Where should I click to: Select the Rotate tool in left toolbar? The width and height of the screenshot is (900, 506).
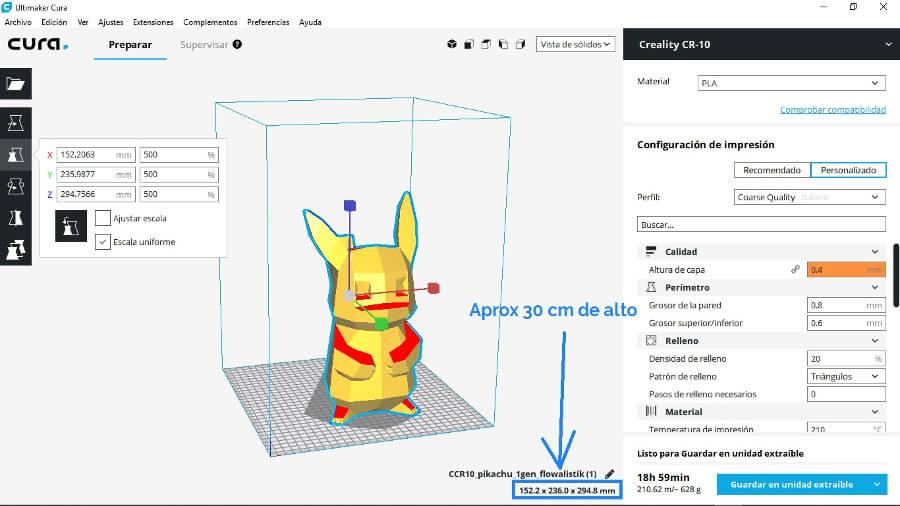(x=15, y=186)
